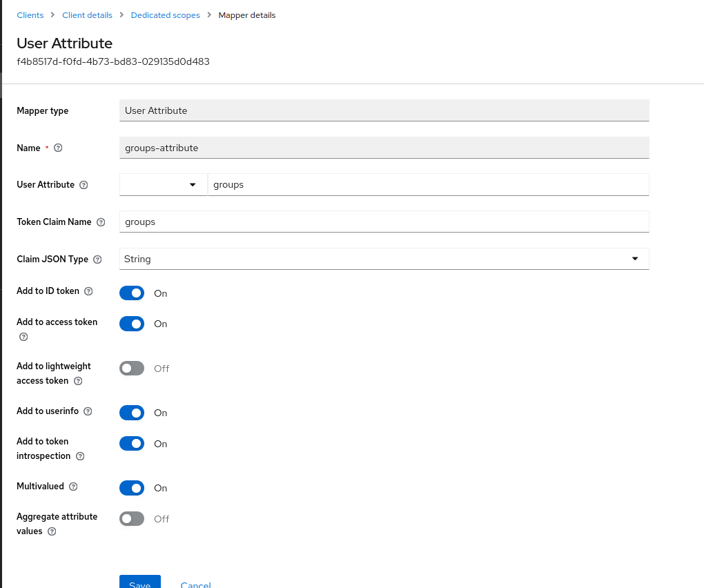
Task: Open the User Attribute help tooltip
Action: pos(84,184)
